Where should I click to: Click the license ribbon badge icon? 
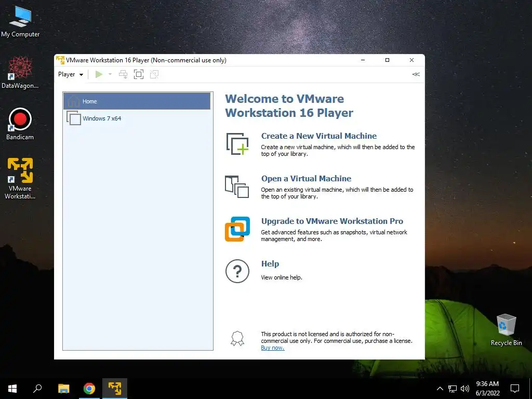point(237,339)
